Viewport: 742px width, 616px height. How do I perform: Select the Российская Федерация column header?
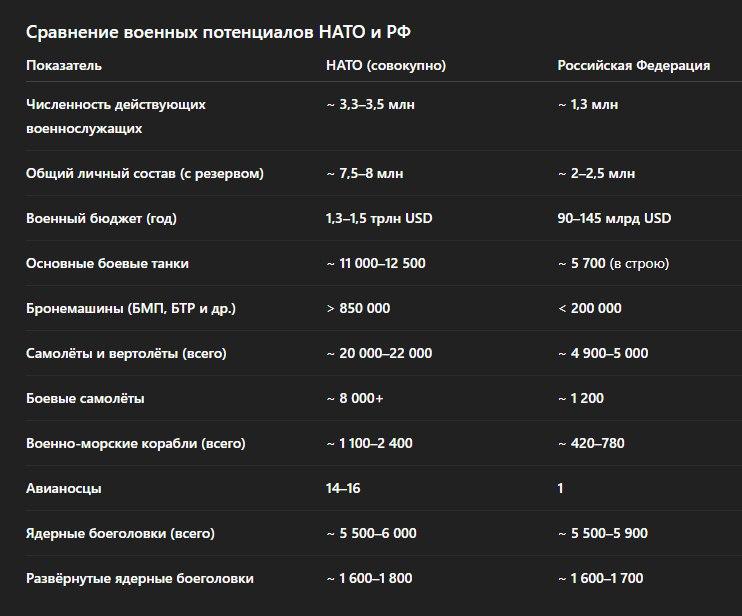(634, 65)
